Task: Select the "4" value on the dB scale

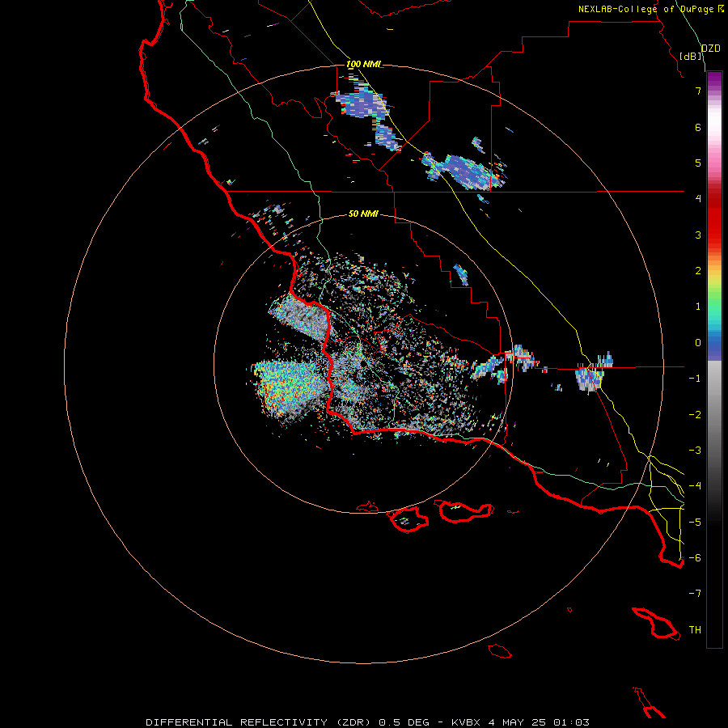Action: [x=698, y=199]
